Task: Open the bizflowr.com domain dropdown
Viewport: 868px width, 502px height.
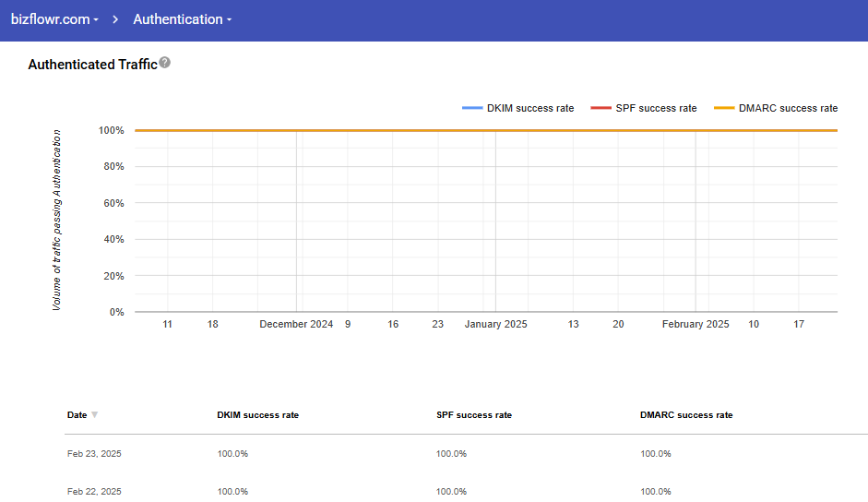Action: 54,19
